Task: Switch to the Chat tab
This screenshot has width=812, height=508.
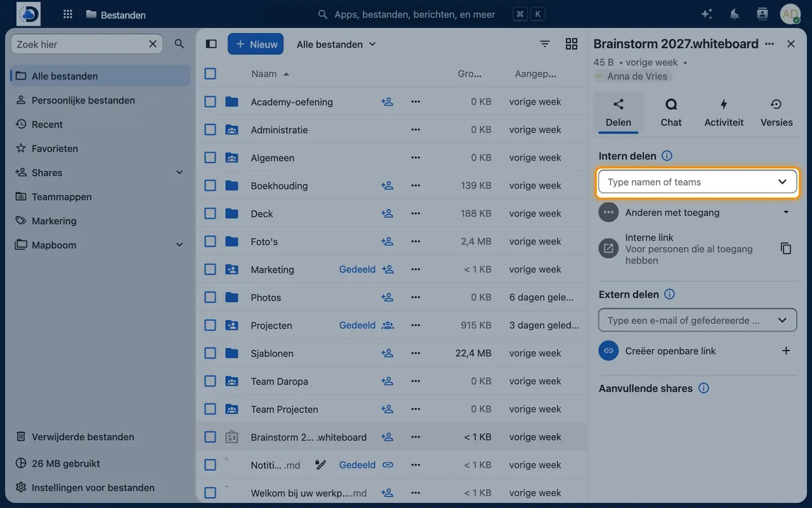Action: pyautogui.click(x=671, y=112)
